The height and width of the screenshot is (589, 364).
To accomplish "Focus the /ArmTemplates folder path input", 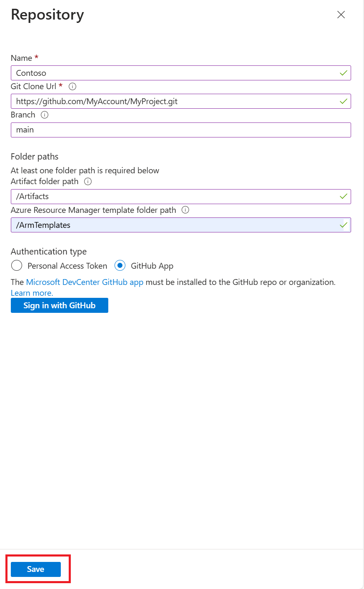I will click(x=175, y=225).
